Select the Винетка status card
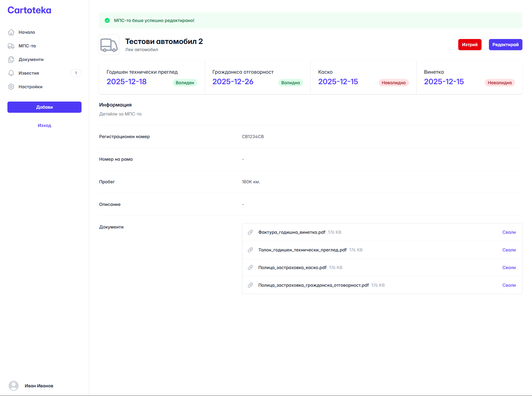 pos(469,77)
